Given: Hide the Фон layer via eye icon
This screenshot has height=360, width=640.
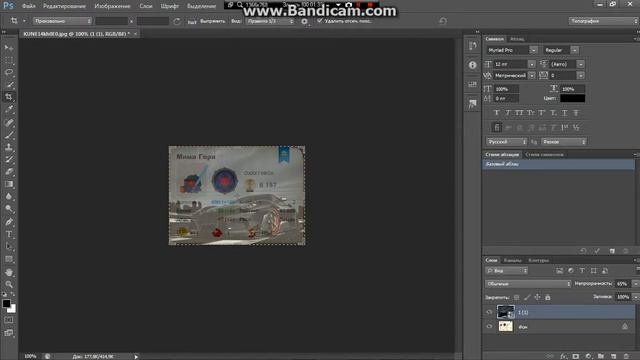Looking at the screenshot, I should point(489,327).
